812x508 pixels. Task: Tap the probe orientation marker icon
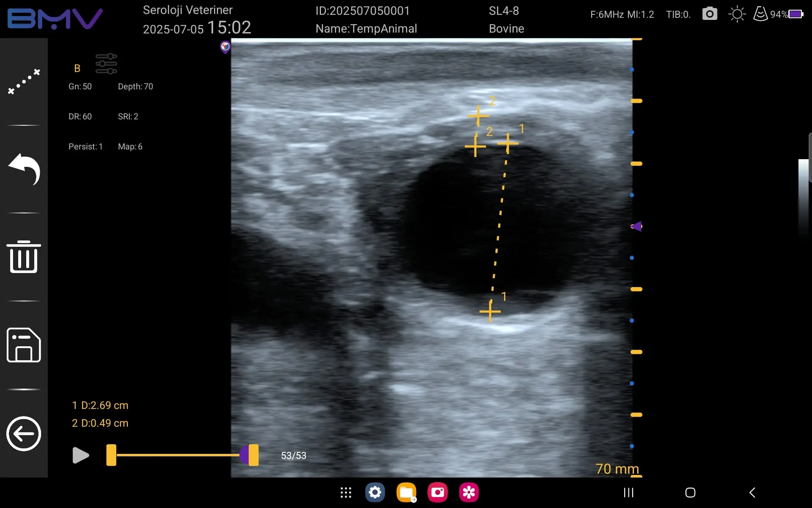tap(225, 46)
